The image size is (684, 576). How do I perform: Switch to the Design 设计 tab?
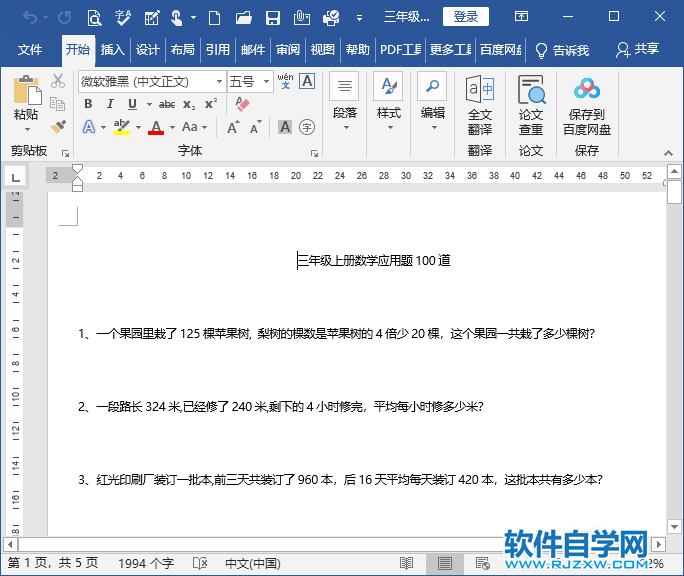tap(147, 50)
